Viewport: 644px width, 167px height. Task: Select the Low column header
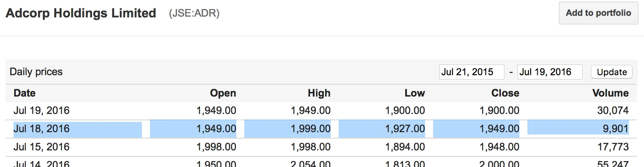coord(414,93)
